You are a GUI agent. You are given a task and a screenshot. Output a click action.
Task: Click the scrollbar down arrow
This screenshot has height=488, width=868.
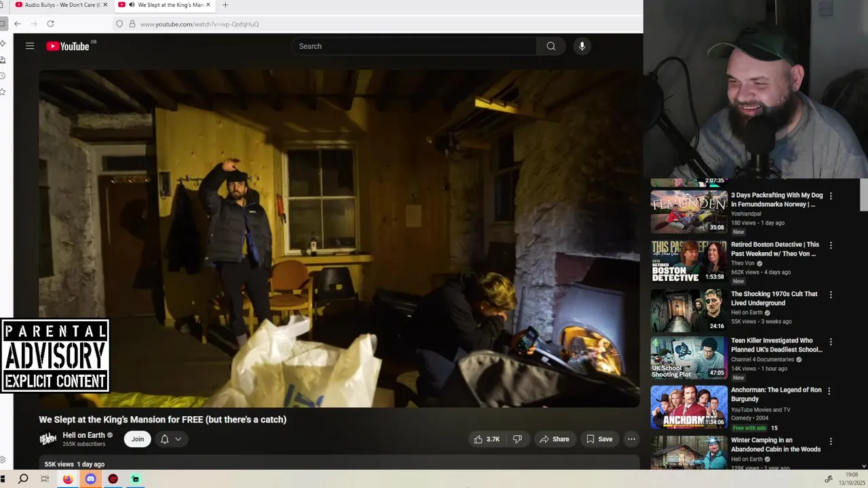point(864,466)
